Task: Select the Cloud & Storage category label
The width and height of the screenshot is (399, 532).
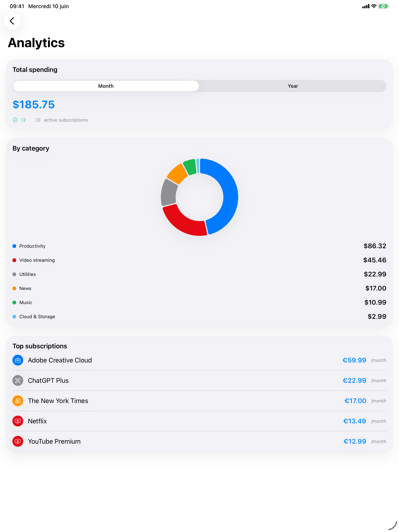Action: point(37,317)
